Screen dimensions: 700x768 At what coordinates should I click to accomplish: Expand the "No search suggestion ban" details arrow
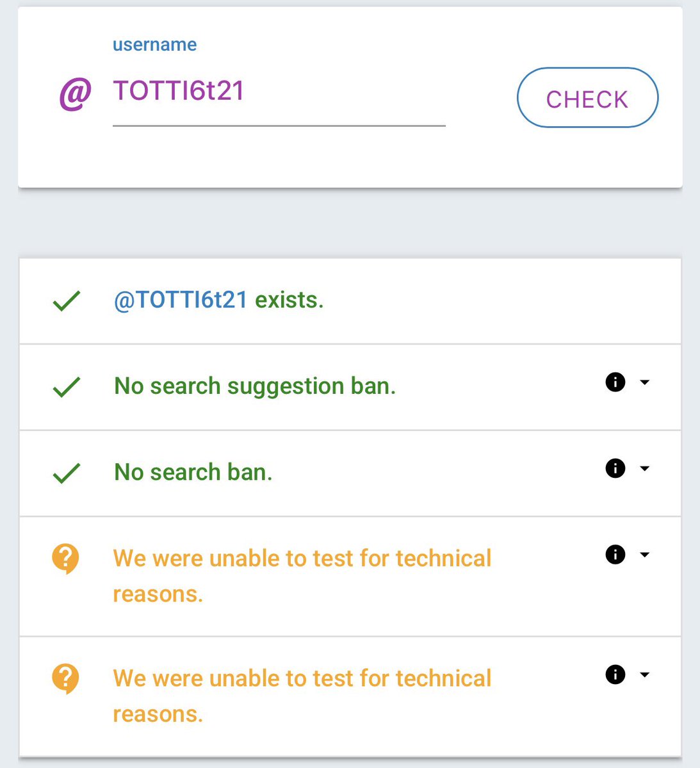coord(645,382)
